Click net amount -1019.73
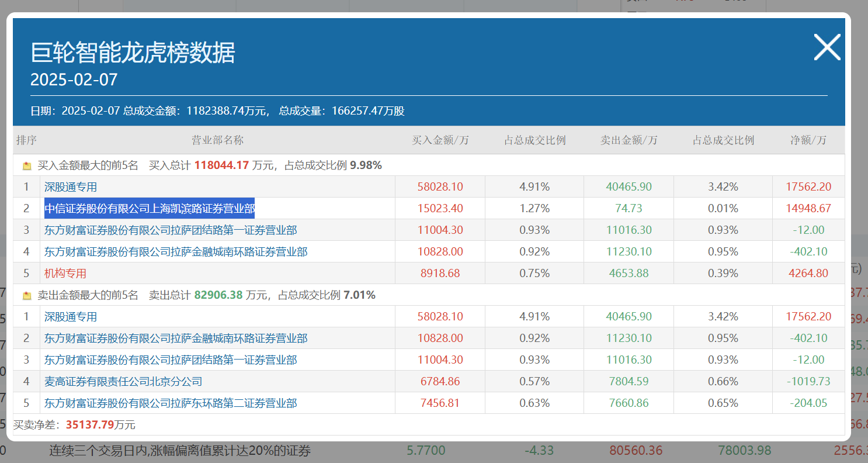 click(808, 382)
